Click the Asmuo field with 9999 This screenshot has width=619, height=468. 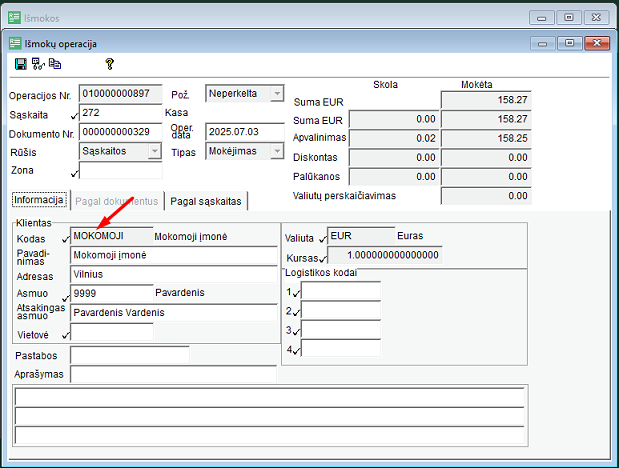tap(112, 293)
